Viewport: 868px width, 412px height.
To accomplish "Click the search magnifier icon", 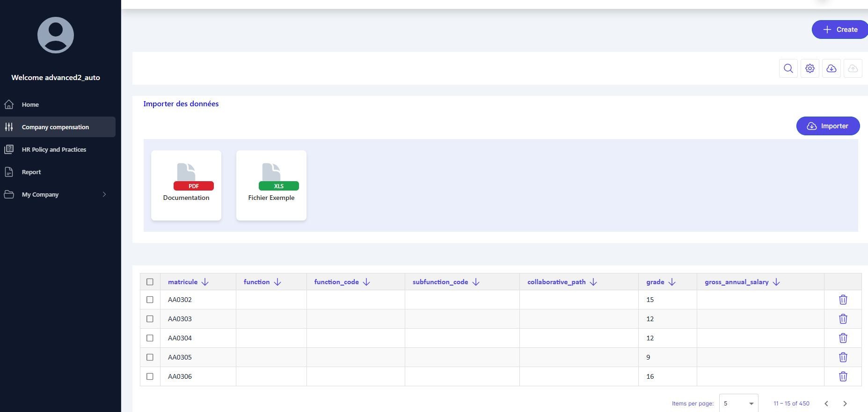I will pyautogui.click(x=788, y=68).
